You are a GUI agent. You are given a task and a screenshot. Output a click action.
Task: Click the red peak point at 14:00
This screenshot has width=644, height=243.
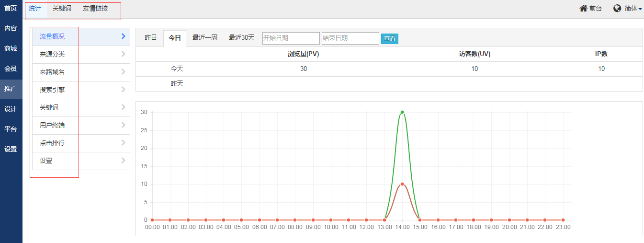(402, 184)
